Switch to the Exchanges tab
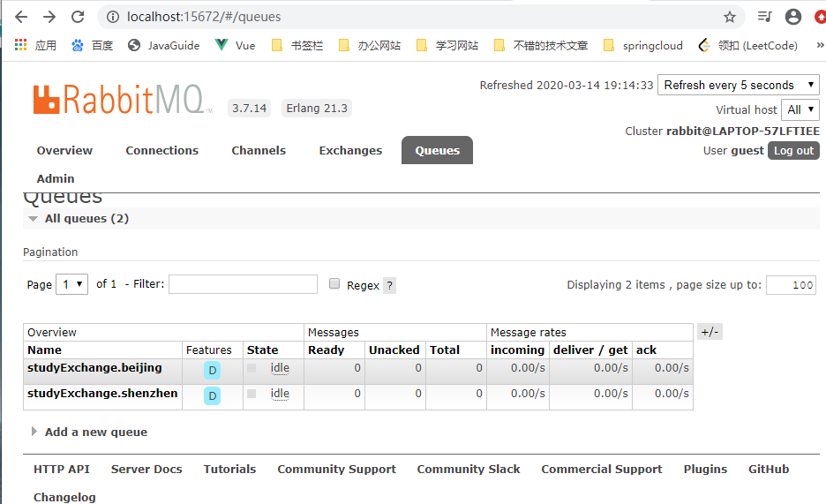This screenshot has height=504, width=826. point(350,151)
